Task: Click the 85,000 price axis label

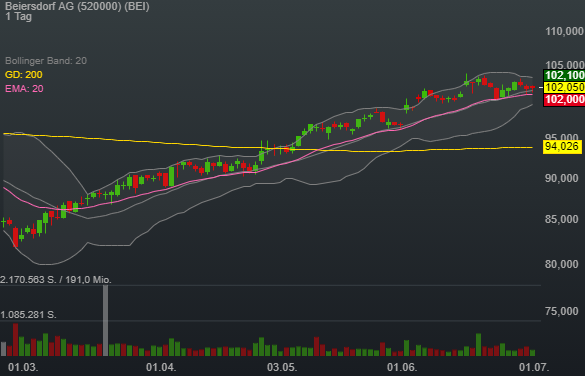Action: [x=562, y=219]
